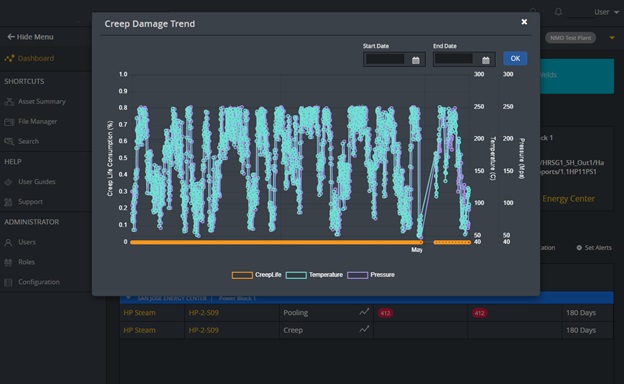This screenshot has height=384, width=624.
Task: Click the notifications bell icon
Action: [x=558, y=12]
